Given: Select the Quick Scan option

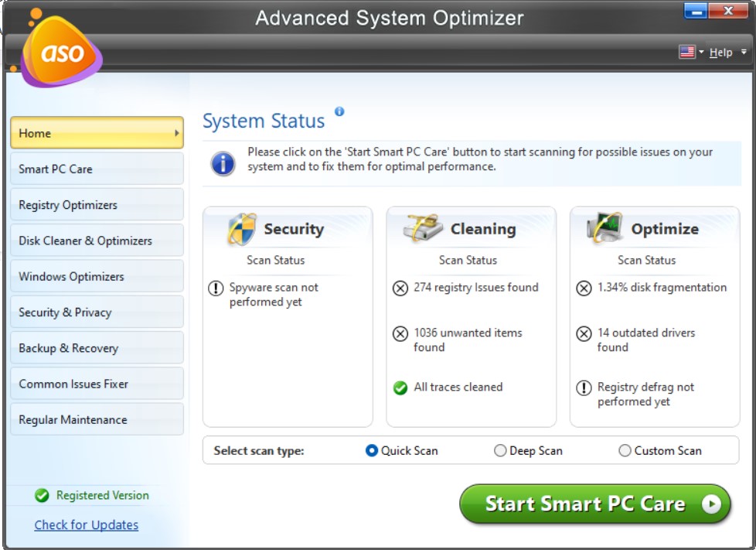Looking at the screenshot, I should tap(372, 450).
